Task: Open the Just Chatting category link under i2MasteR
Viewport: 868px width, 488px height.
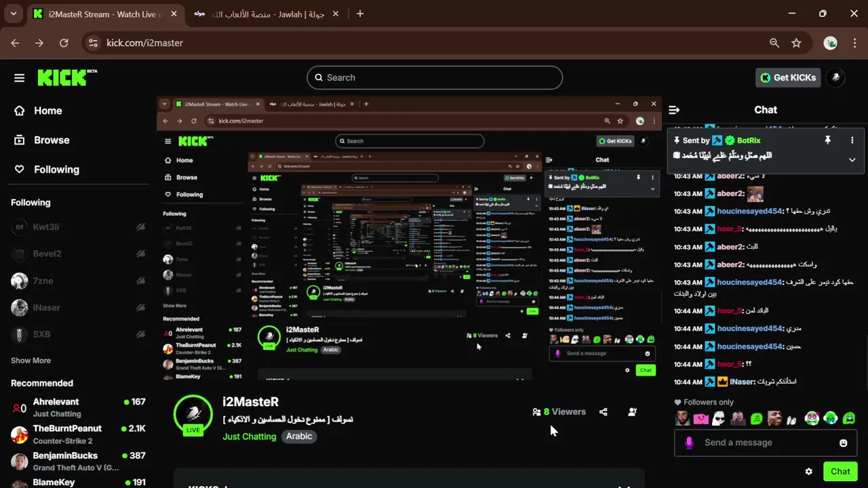Action: coord(250,436)
